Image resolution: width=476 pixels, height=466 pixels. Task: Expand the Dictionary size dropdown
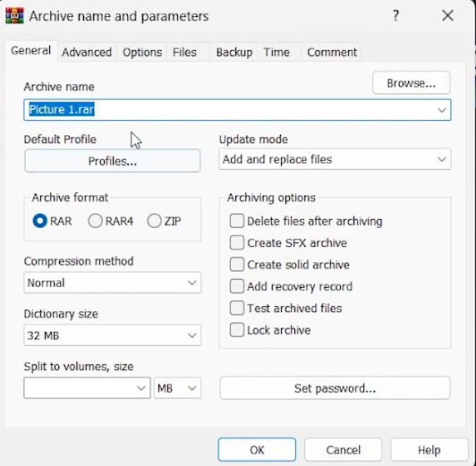pyautogui.click(x=113, y=335)
